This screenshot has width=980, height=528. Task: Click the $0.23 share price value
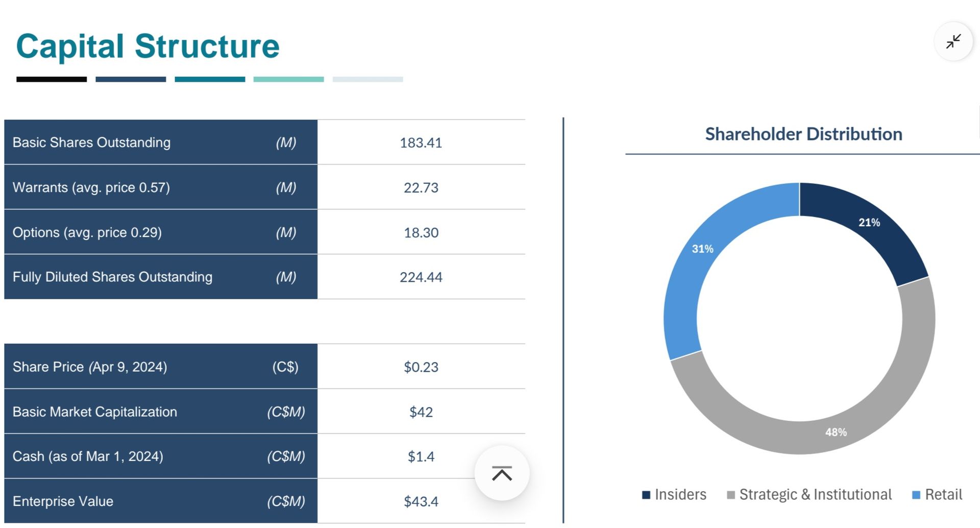421,367
